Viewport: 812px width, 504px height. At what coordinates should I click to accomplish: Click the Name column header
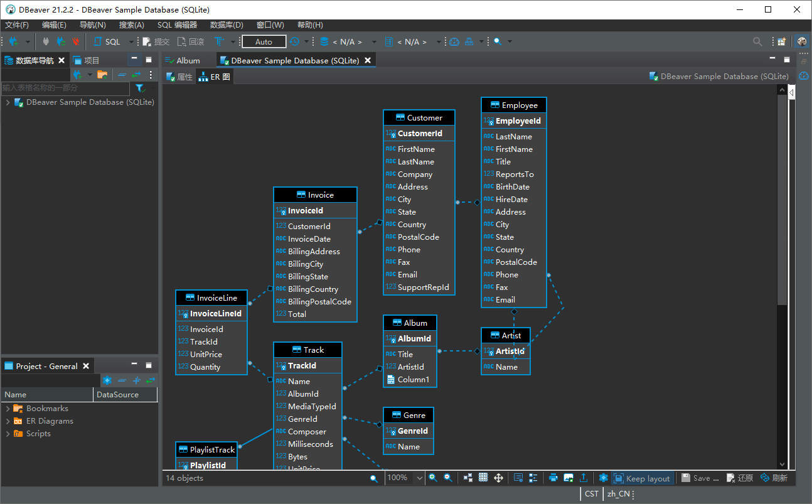coord(47,395)
